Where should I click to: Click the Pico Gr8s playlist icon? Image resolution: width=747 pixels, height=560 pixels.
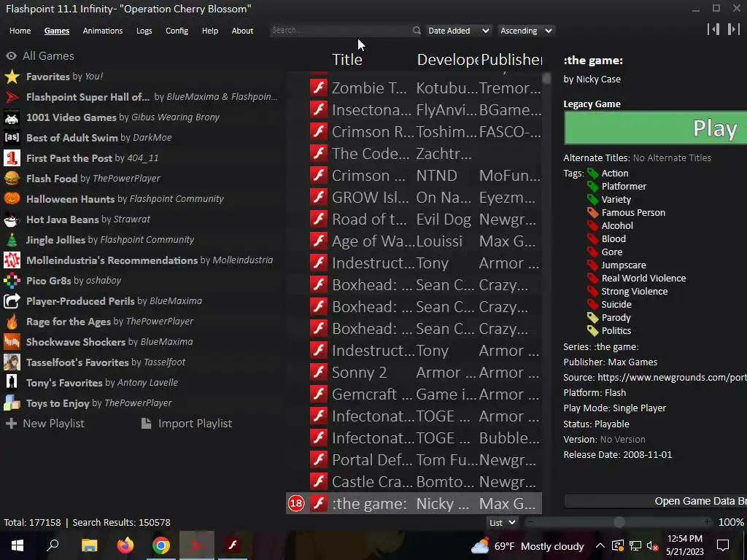pyautogui.click(x=12, y=281)
